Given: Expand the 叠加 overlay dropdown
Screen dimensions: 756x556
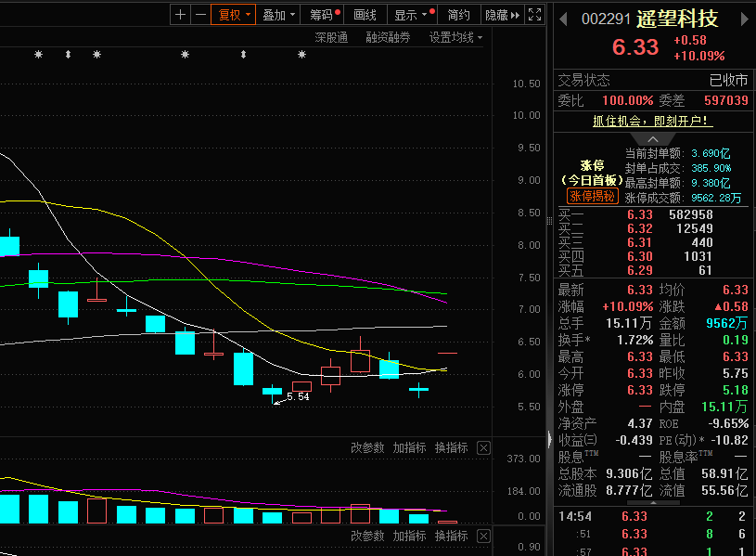Looking at the screenshot, I should [x=279, y=15].
